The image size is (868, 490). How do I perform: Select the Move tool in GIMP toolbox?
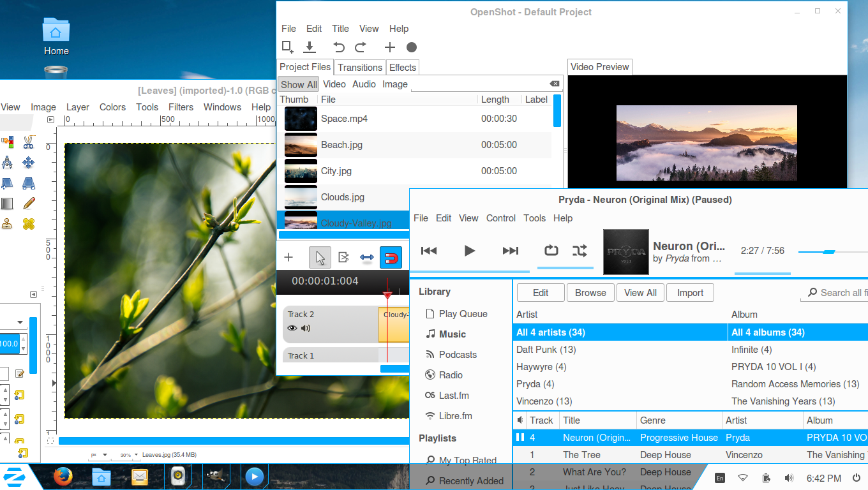point(28,163)
